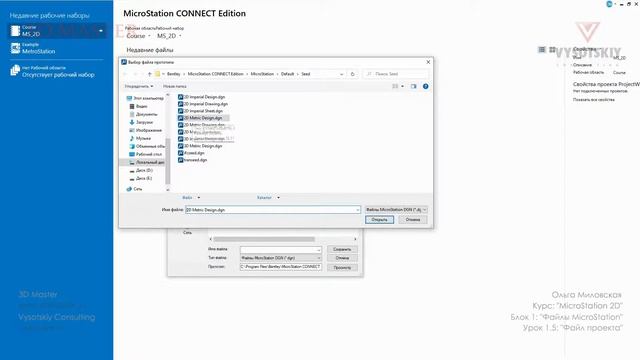Open the 'Упорядочить' menu
The image size is (640, 360).
click(139, 86)
